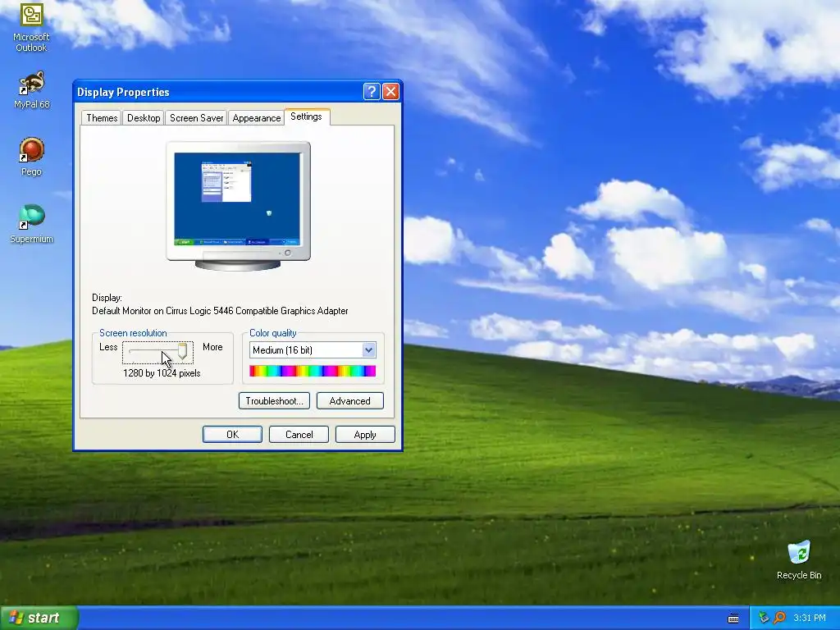Apply the display settings
The image size is (840, 630).
coord(365,435)
